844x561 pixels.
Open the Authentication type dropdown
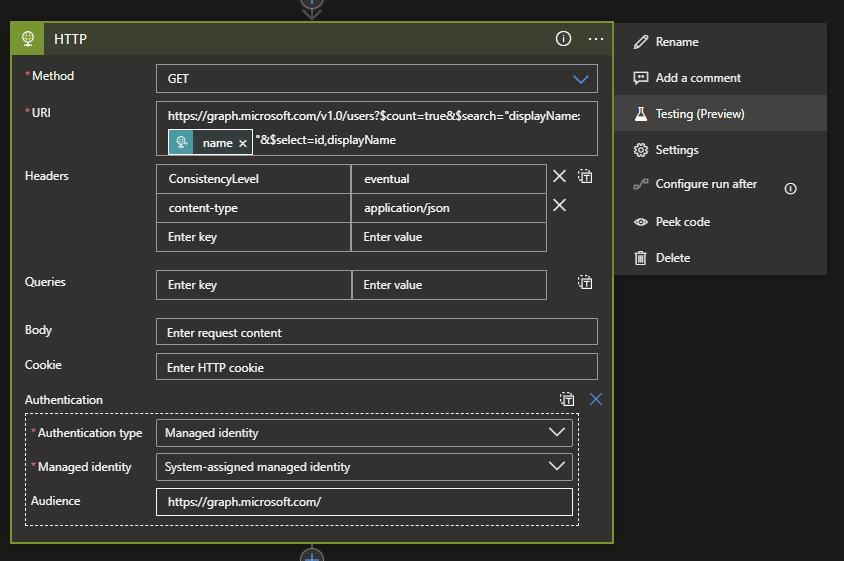[x=364, y=433]
